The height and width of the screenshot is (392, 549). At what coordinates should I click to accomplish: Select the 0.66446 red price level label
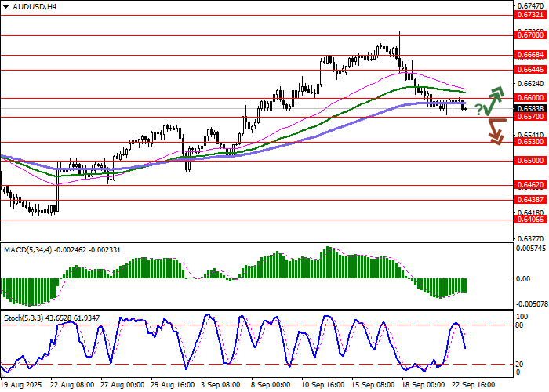point(530,70)
